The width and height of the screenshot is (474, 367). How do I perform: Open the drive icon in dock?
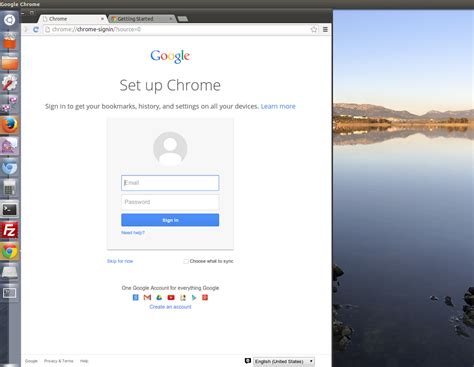click(x=9, y=272)
